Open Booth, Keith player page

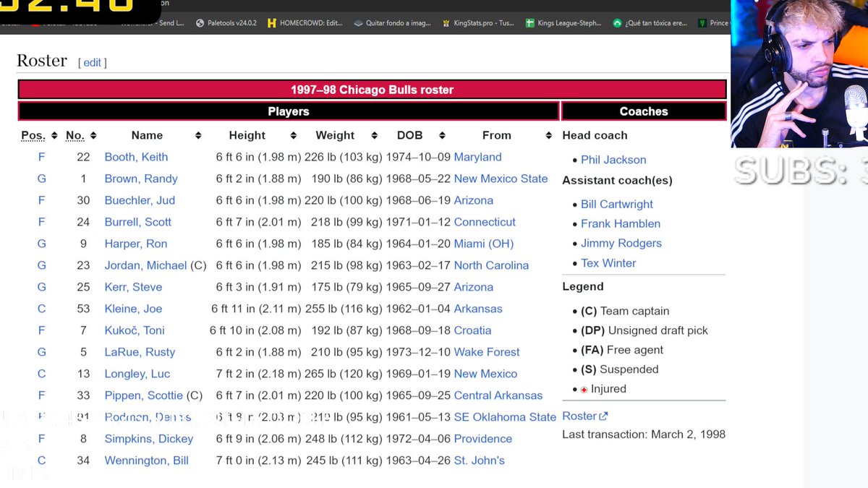[x=136, y=157]
